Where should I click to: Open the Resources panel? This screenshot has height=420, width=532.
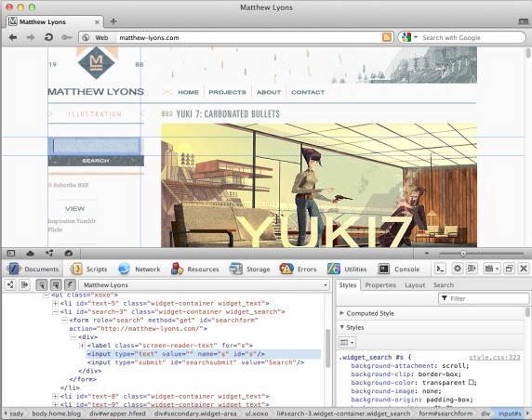(194, 269)
